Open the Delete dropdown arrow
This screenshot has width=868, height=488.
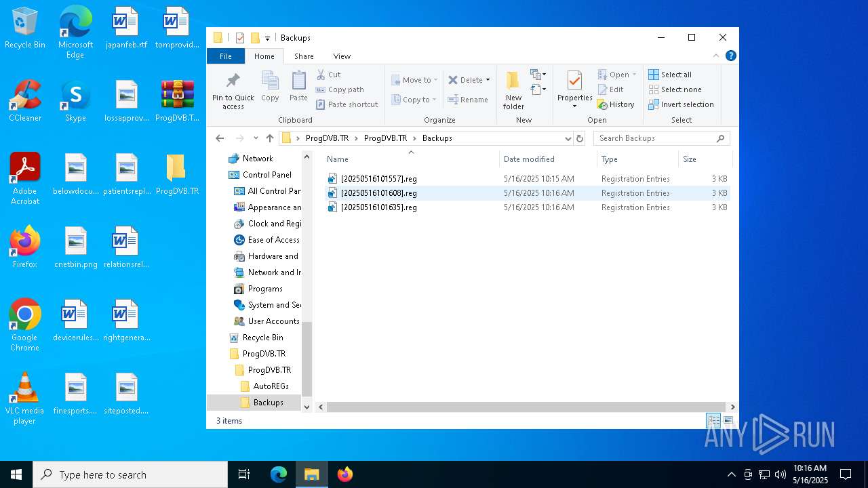pos(488,80)
